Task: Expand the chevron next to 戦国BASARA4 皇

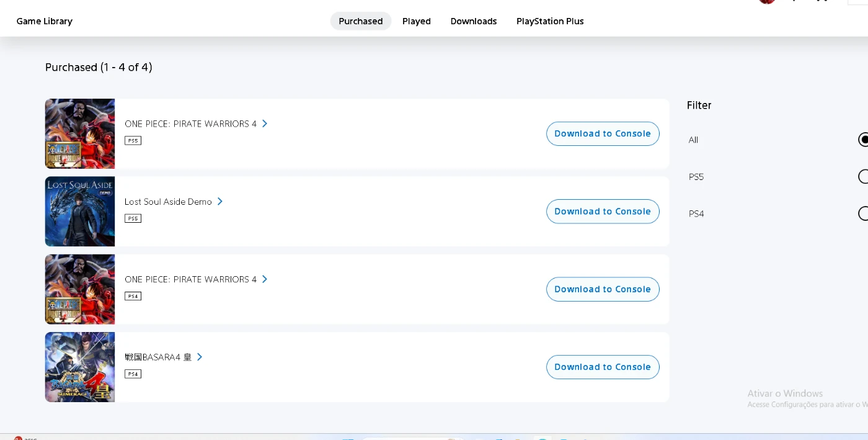Action: point(200,357)
